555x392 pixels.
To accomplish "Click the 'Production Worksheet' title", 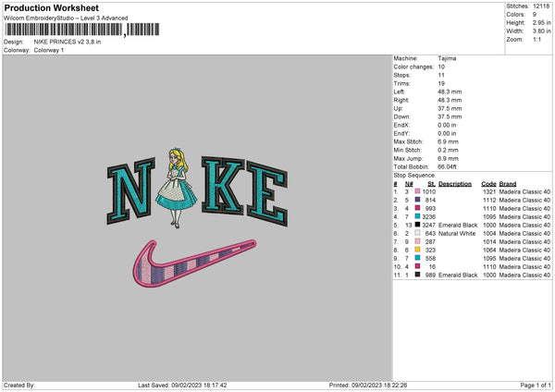I will coord(51,7).
